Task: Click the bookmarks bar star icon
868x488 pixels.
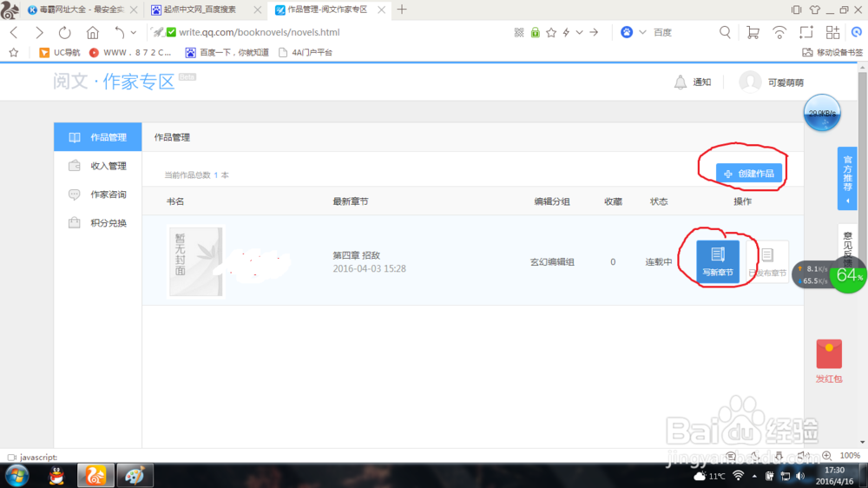Action: pos(14,53)
